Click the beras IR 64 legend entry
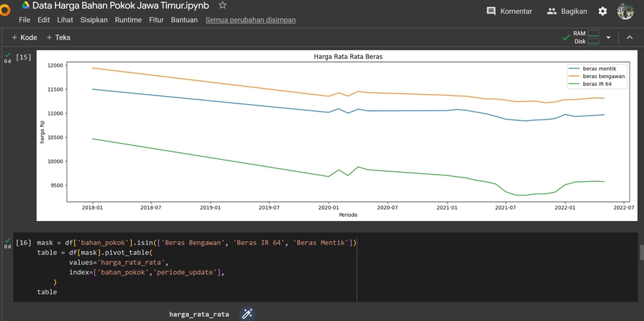 point(591,84)
